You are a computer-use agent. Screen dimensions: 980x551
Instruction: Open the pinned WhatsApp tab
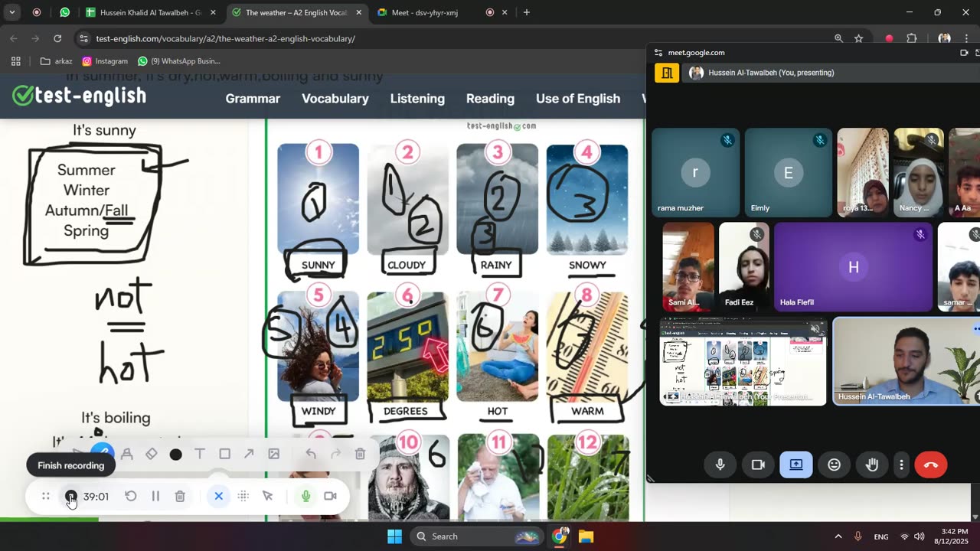tap(64, 12)
